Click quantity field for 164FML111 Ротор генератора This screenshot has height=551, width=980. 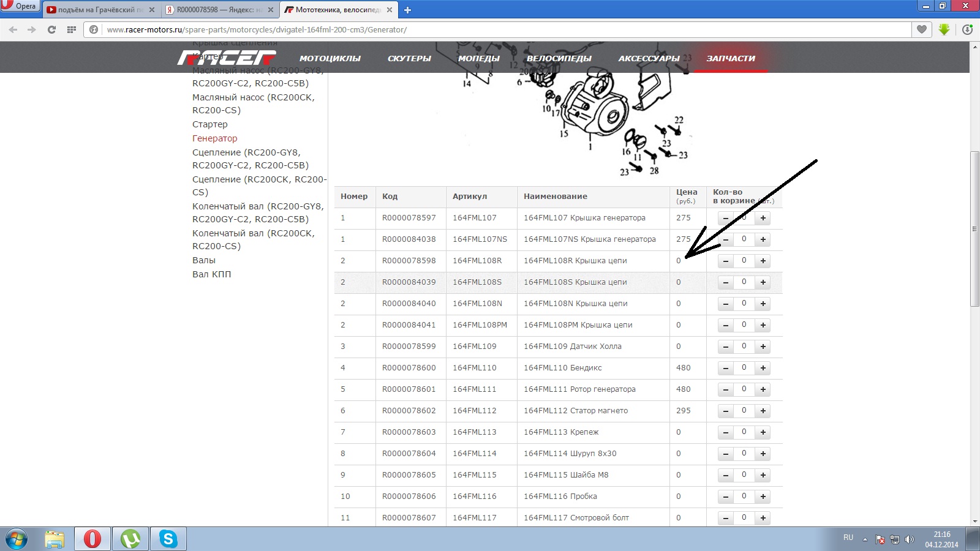[x=744, y=389]
